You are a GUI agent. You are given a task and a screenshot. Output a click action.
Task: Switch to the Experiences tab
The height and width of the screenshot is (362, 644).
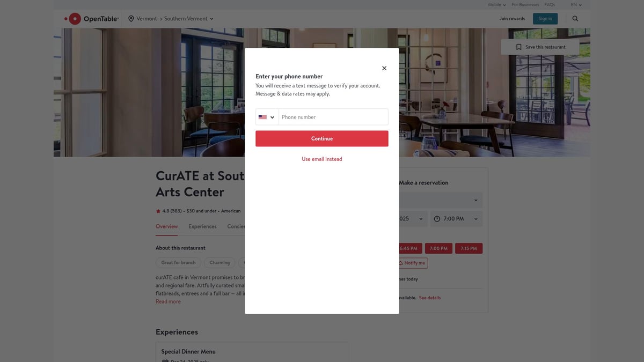pyautogui.click(x=202, y=226)
